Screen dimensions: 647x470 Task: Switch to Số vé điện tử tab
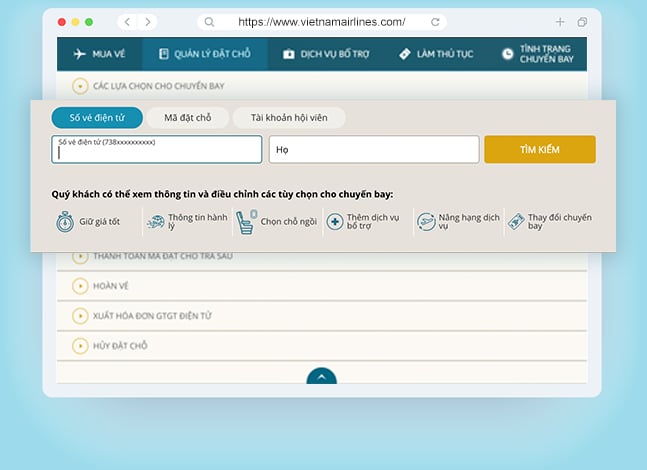[96, 118]
